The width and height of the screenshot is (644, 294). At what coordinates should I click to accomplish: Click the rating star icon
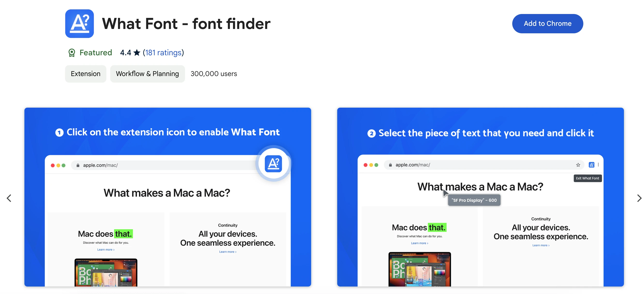pyautogui.click(x=137, y=53)
